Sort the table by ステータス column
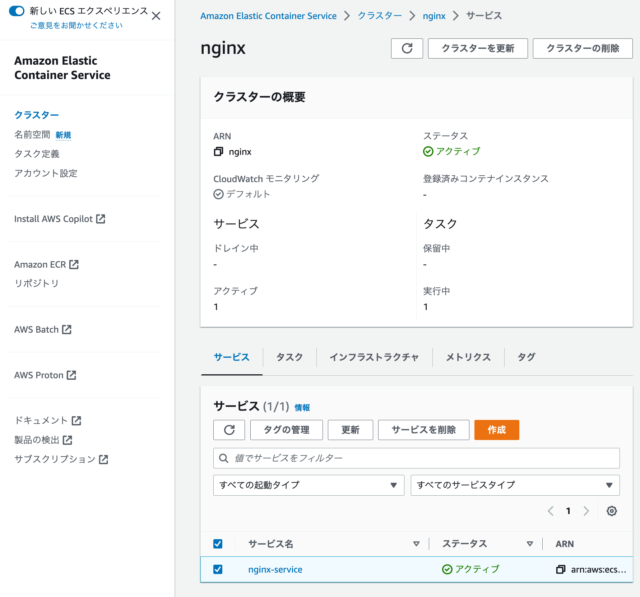The width and height of the screenshot is (640, 597). point(530,544)
